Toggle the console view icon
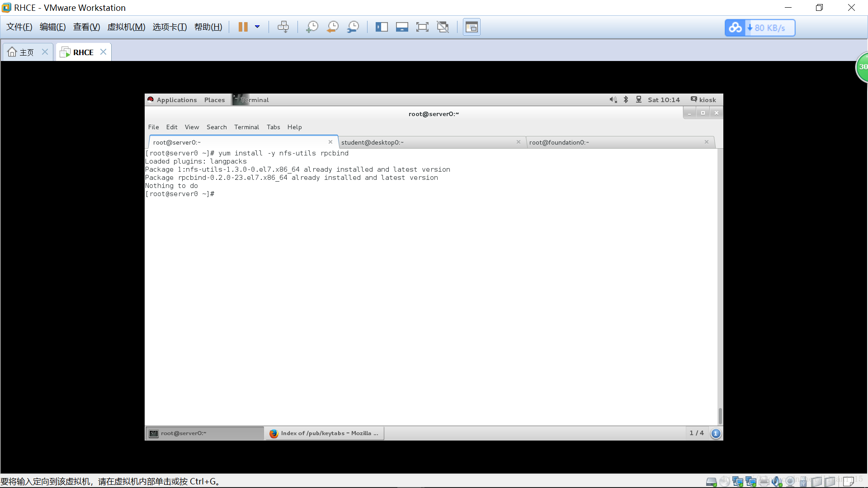 point(472,27)
